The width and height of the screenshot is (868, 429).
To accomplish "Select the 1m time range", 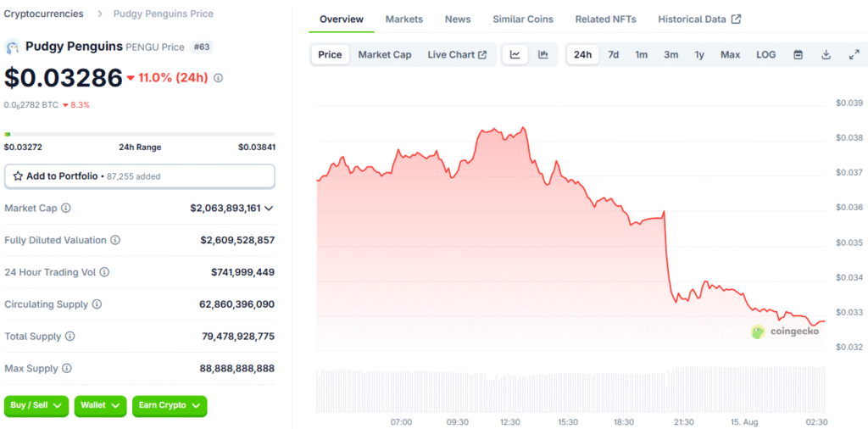I will pos(641,55).
